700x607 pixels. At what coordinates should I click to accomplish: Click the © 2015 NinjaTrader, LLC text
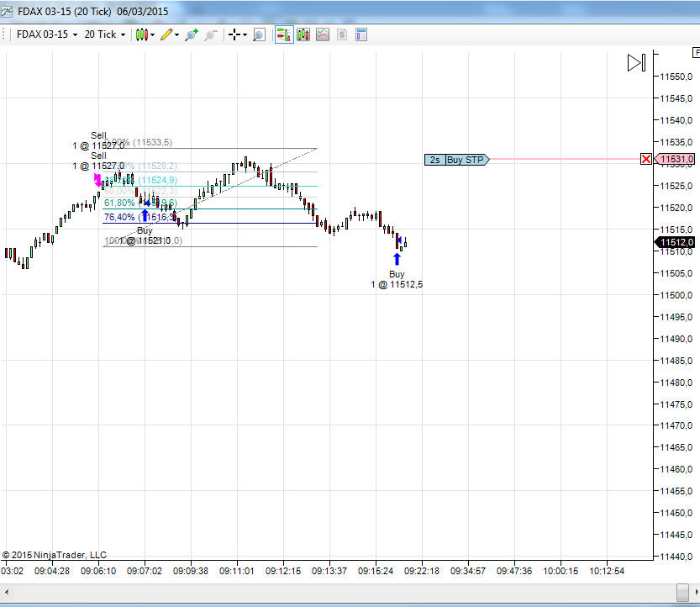(x=55, y=555)
